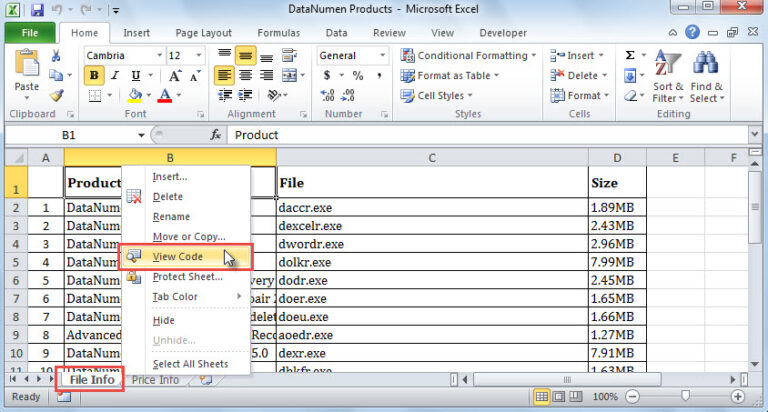Click the zoom slider handle
Image resolution: width=768 pixels, height=412 pixels.
tap(686, 396)
